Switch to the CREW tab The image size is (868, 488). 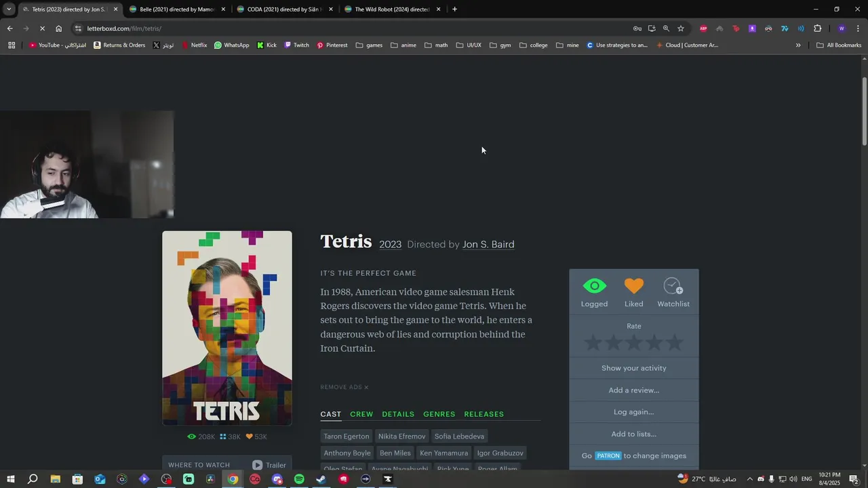click(x=361, y=414)
